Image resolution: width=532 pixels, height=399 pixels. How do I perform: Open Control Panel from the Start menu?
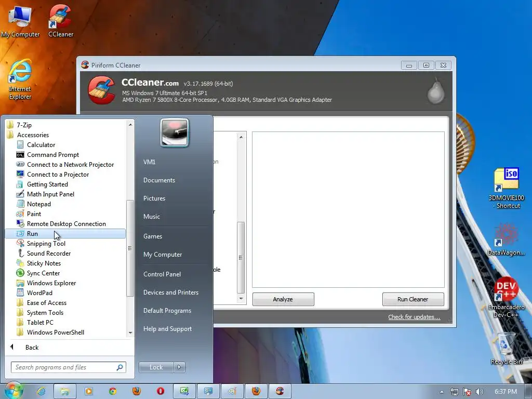point(162,274)
